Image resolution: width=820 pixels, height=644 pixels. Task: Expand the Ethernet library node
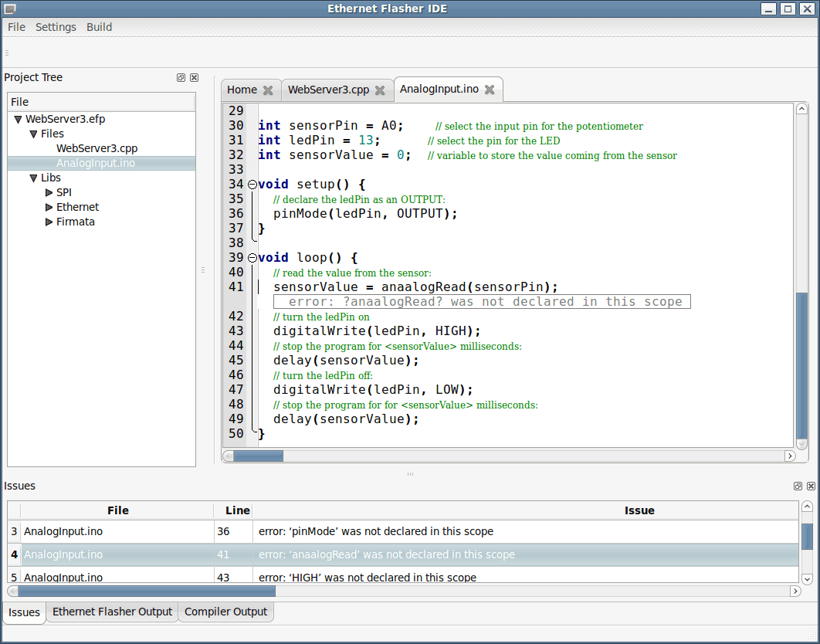[x=49, y=207]
